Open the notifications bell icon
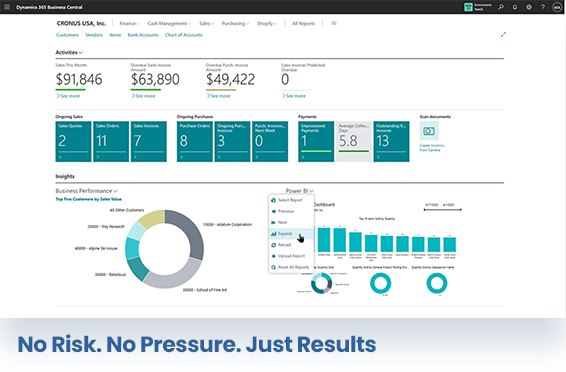This screenshot has width=566, height=372. (x=515, y=7)
